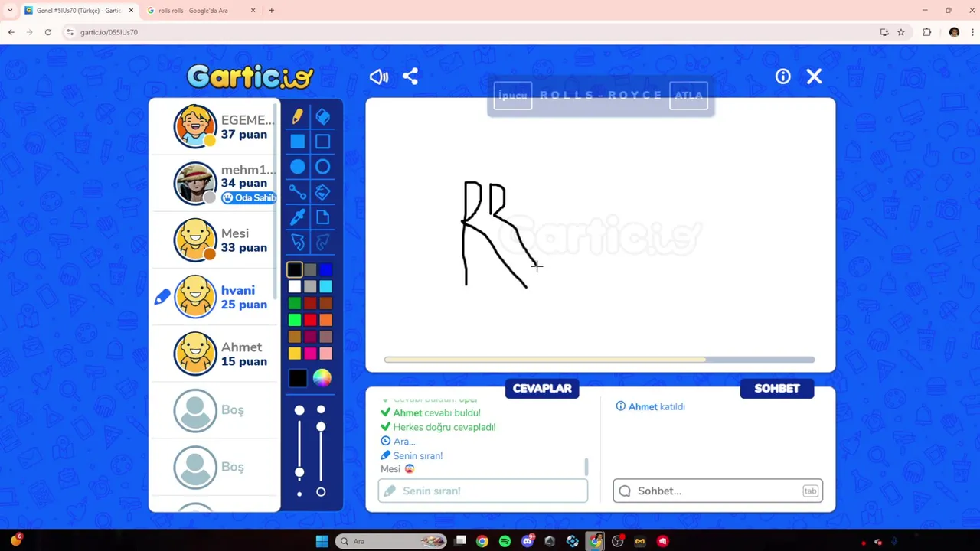This screenshot has width=980, height=551.
Task: Open the browser menu three dots
Action: [x=972, y=32]
